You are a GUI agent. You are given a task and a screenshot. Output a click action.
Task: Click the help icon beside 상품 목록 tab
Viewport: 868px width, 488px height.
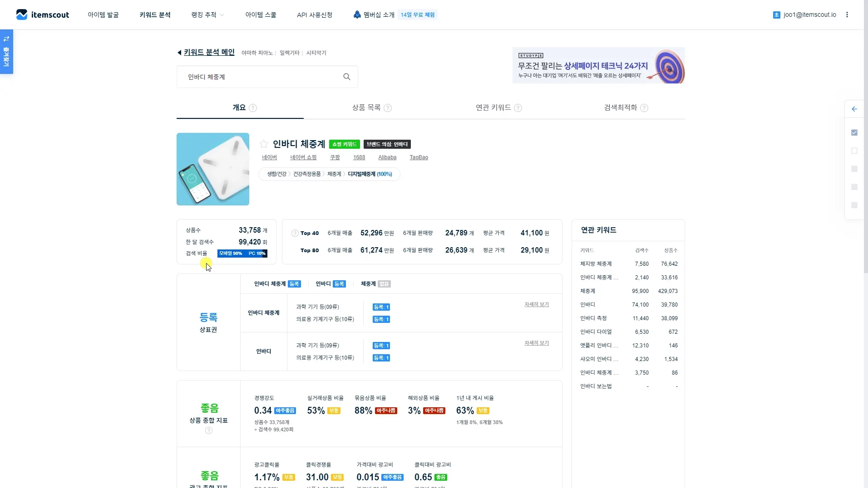388,108
